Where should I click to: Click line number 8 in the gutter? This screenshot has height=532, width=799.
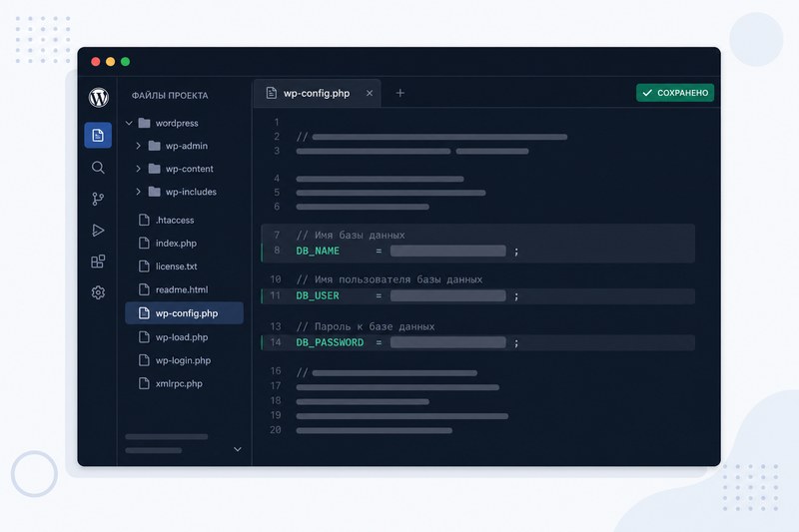pyautogui.click(x=277, y=250)
